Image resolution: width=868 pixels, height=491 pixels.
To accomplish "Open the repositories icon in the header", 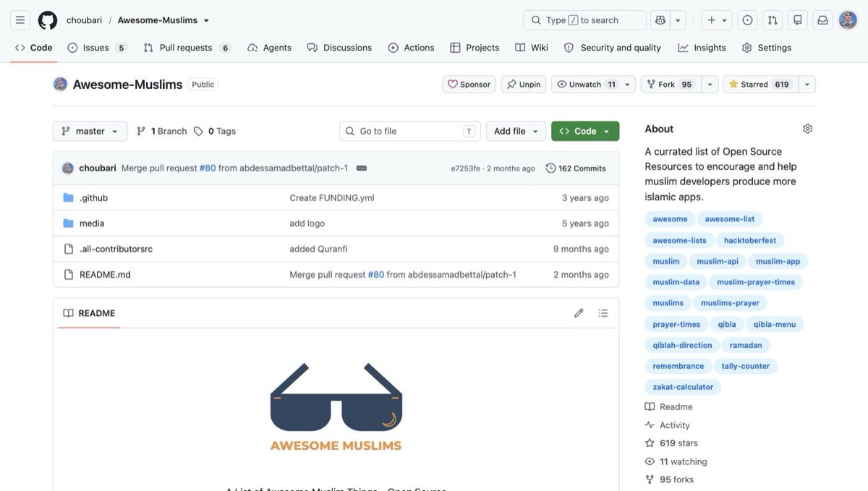I will (798, 20).
